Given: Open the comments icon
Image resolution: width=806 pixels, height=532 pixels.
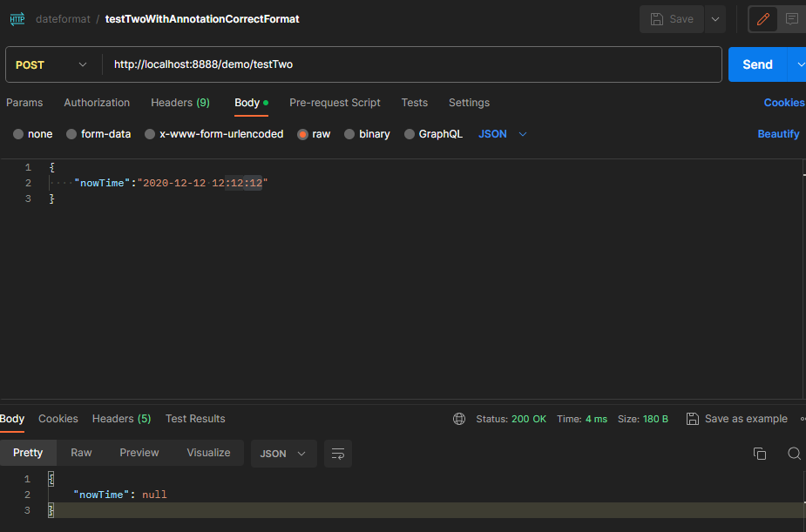Looking at the screenshot, I should 791,19.
